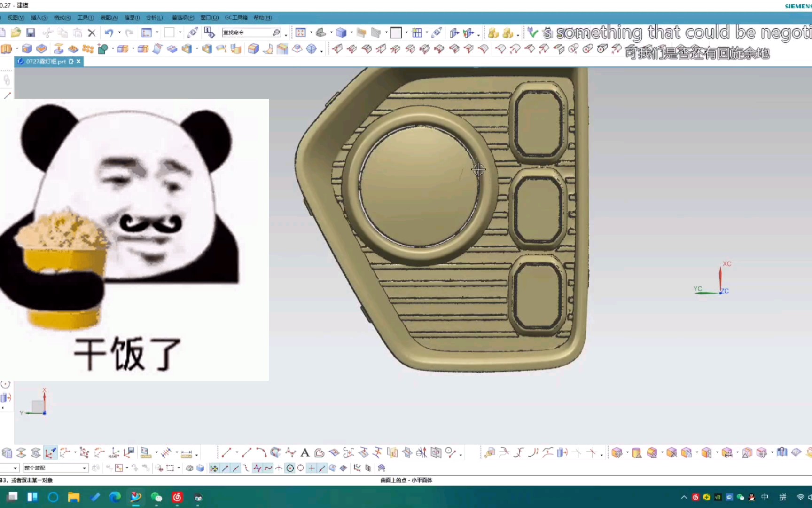Expand the rectangle selection dropdown arrow
Screen dimensions: 812x508
click(x=179, y=468)
